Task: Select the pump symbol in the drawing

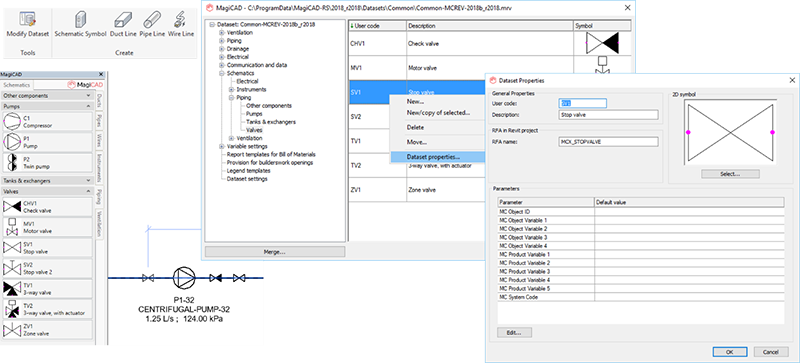Action: click(183, 278)
